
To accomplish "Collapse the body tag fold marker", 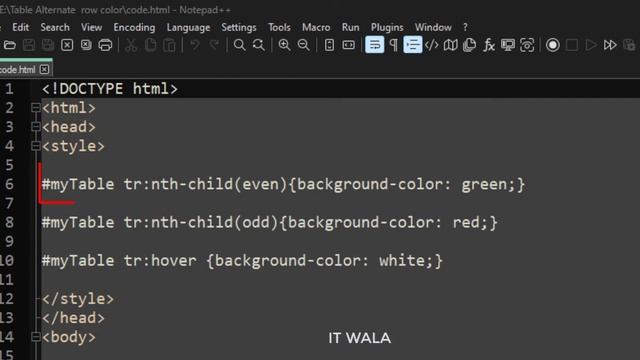I will pyautogui.click(x=36, y=337).
